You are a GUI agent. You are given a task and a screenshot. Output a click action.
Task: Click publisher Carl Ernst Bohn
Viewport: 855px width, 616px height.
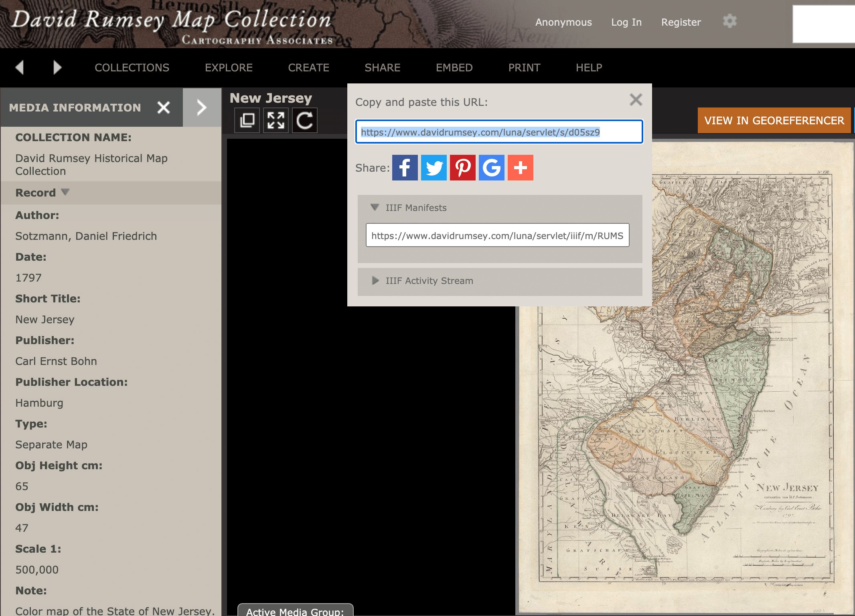pyautogui.click(x=56, y=361)
